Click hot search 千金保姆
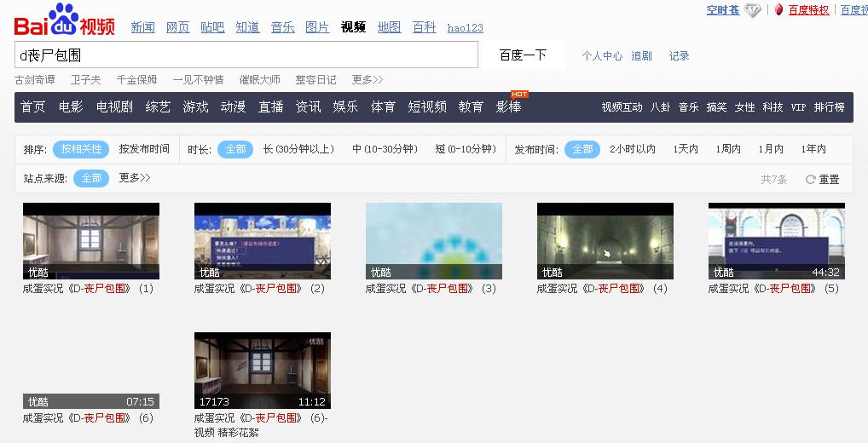 [136, 79]
